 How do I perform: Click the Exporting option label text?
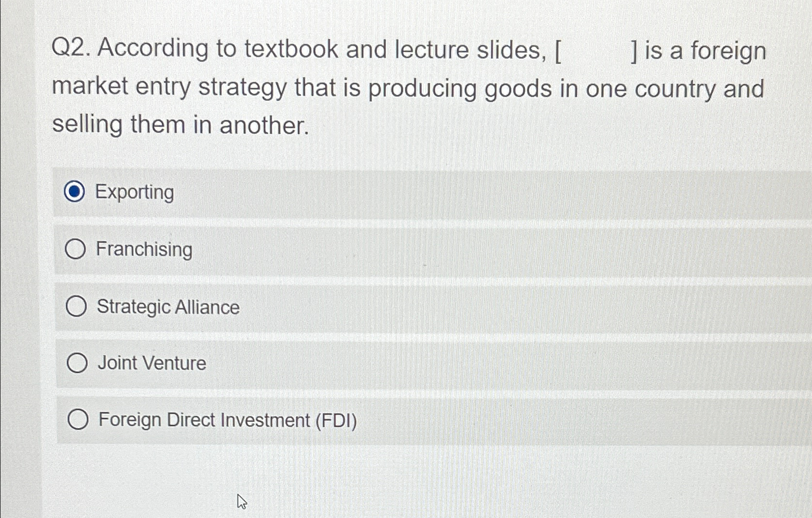point(135,192)
